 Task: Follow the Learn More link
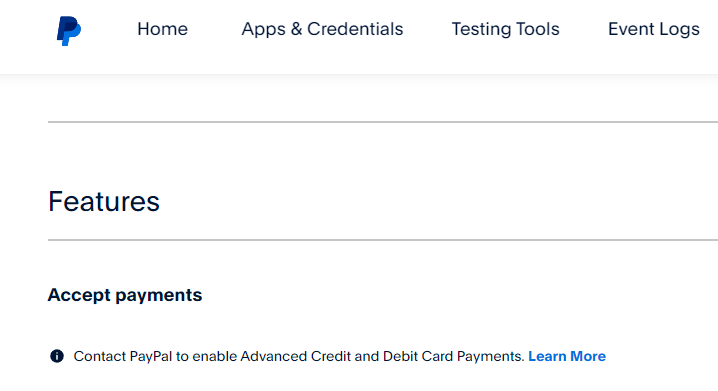(567, 356)
